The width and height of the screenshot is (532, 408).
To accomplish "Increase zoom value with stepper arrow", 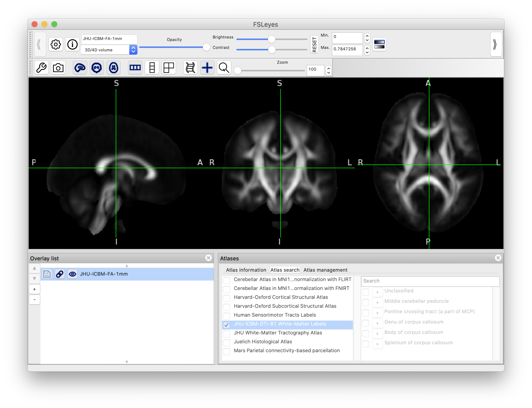I will click(328, 68).
